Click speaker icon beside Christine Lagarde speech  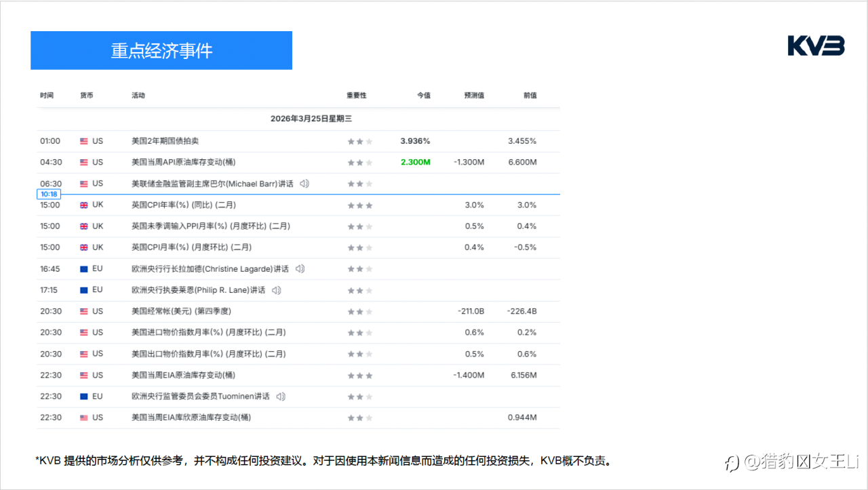(x=300, y=269)
